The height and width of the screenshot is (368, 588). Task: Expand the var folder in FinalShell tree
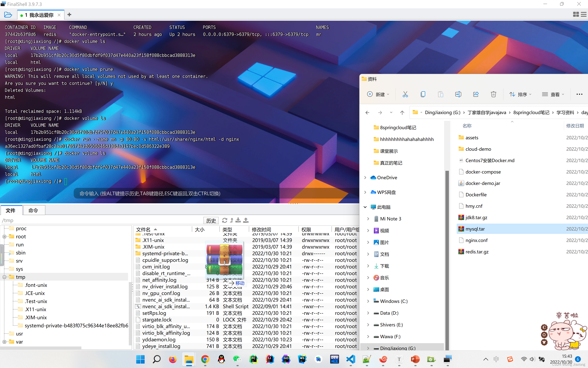4,342
